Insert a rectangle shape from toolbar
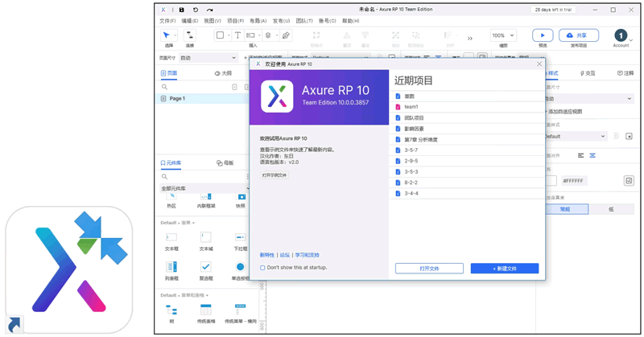This screenshot has width=644, height=337. 220,35
